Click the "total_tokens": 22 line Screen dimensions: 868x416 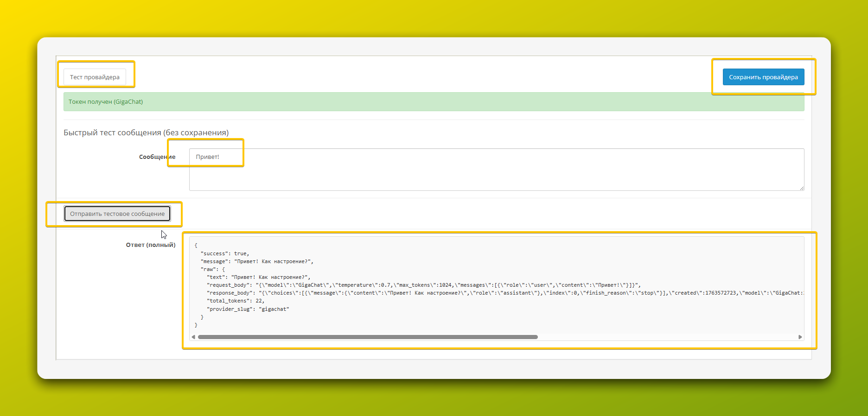[236, 301]
